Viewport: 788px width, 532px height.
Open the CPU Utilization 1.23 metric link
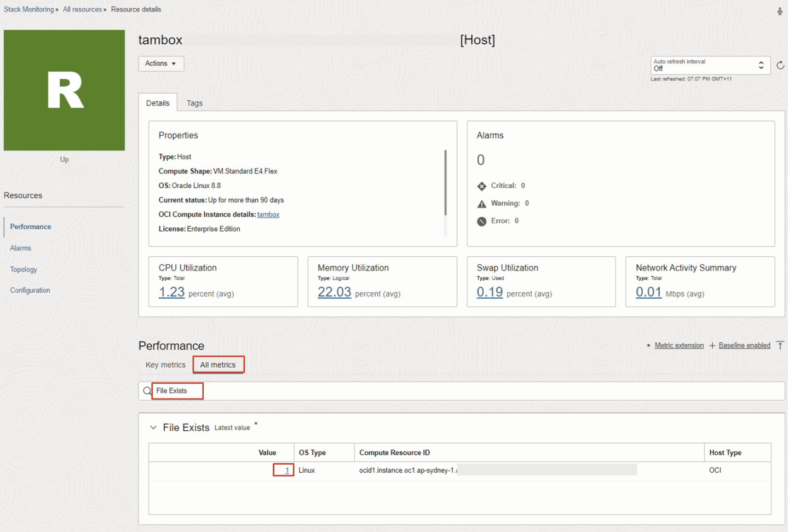pyautogui.click(x=171, y=292)
